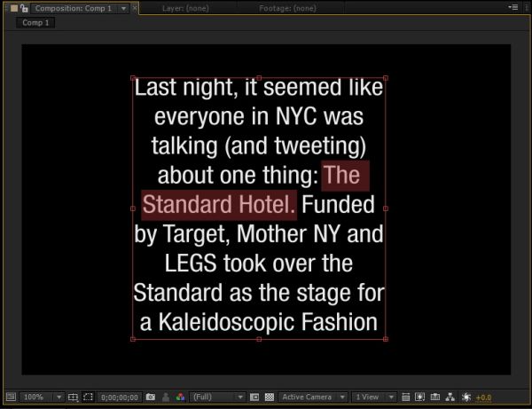Adjust the exposure value +0.0
The image size is (532, 409).
[x=483, y=397]
